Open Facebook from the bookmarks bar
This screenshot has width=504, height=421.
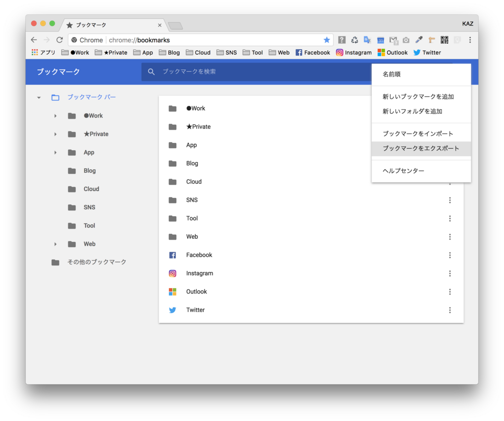point(313,52)
